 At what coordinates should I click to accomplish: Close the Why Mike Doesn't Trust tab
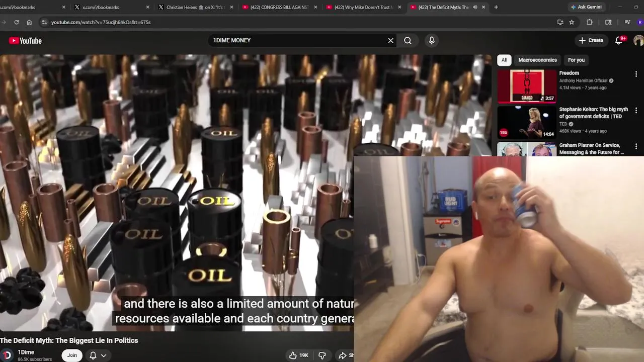click(399, 7)
